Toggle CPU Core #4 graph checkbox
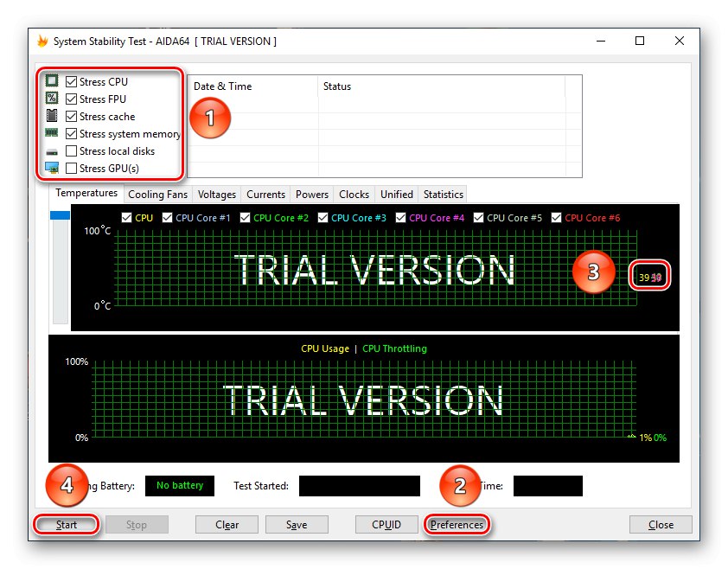 (x=400, y=218)
